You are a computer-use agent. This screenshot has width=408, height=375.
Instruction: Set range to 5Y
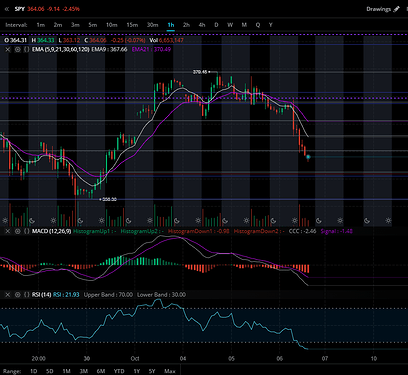click(x=152, y=371)
